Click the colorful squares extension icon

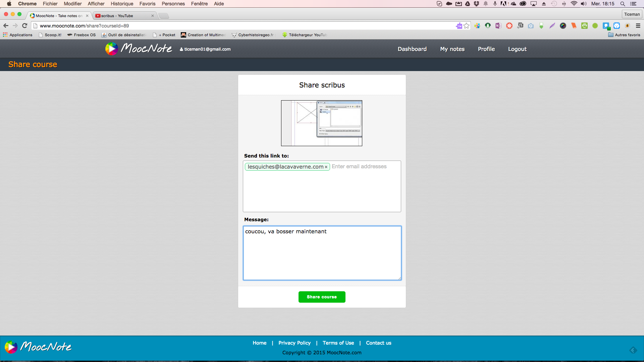(477, 26)
